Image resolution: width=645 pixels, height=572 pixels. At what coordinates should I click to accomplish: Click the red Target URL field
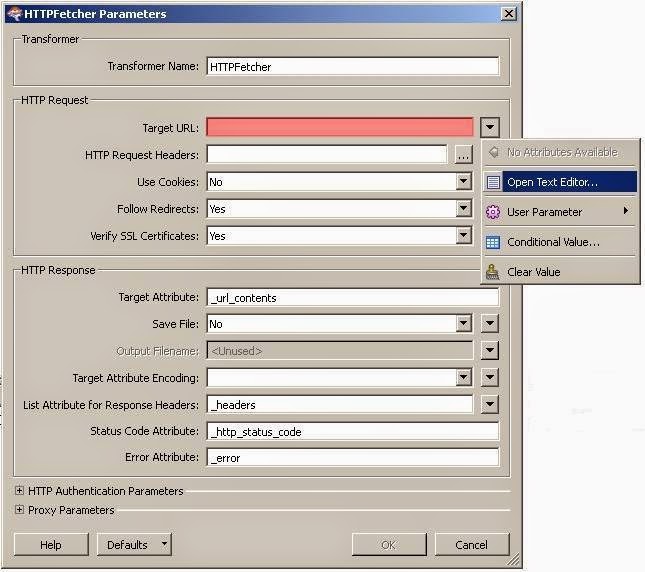tap(340, 127)
